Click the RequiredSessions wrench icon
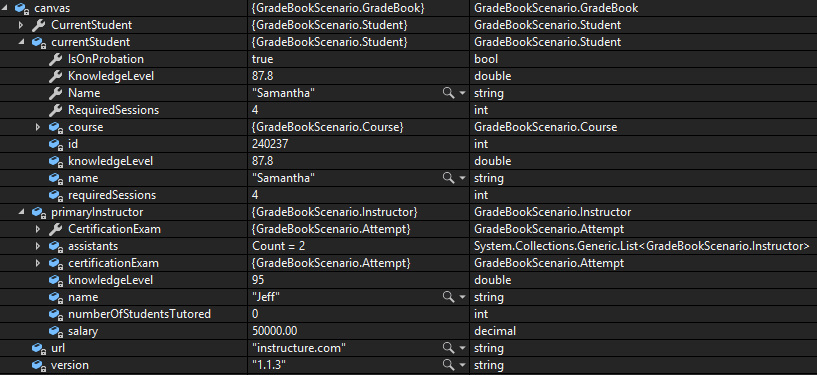Viewport: 817px width, 375px height. (x=55, y=110)
